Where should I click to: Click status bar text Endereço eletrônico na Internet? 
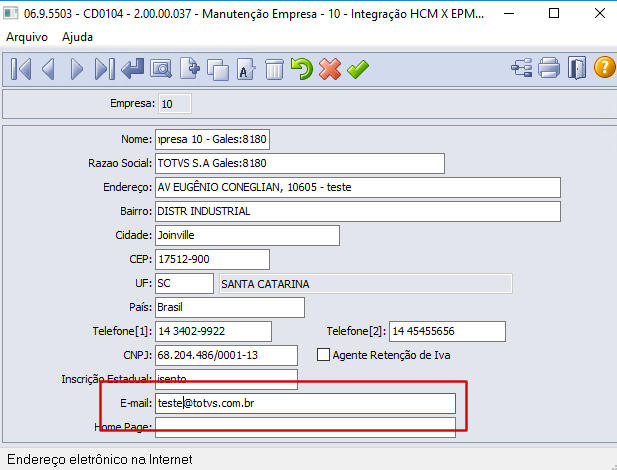point(100,459)
